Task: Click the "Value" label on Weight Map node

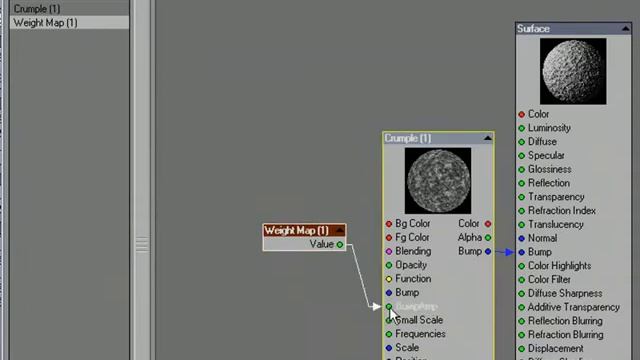Action: pos(322,244)
